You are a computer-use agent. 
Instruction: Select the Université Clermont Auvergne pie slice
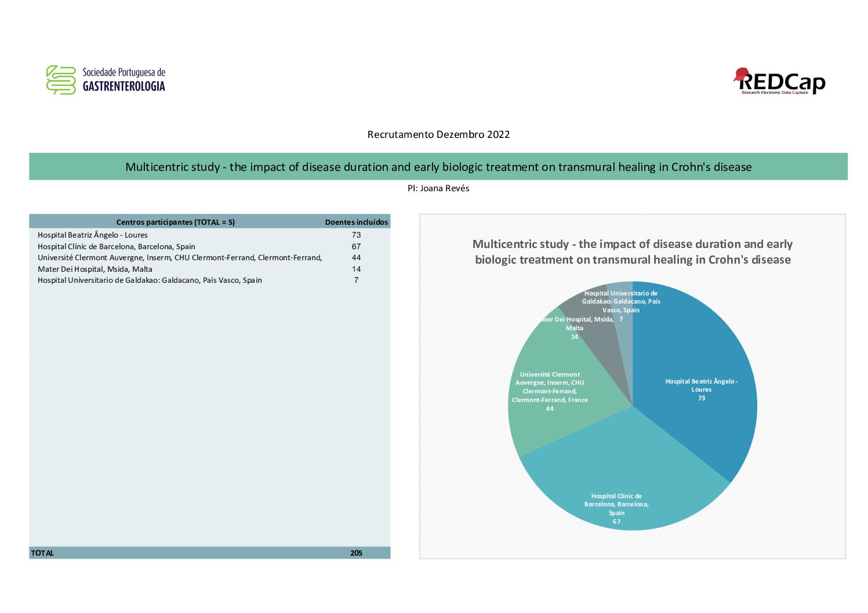551,388
